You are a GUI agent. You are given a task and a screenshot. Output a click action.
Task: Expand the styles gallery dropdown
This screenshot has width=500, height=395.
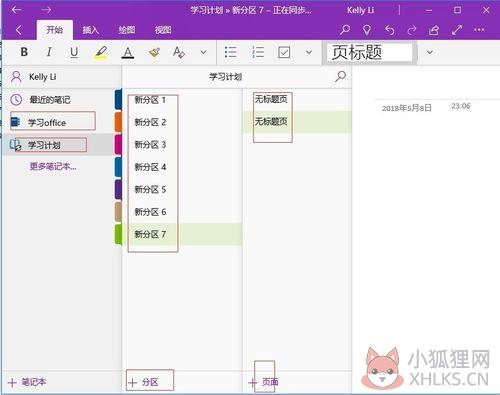coord(430,52)
